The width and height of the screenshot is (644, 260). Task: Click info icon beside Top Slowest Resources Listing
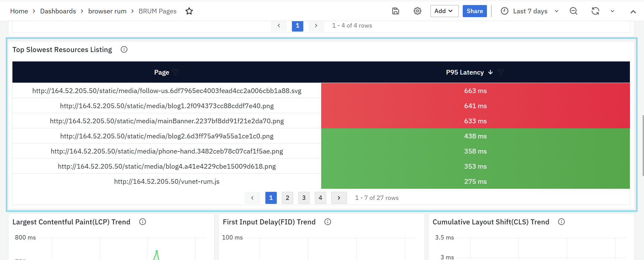coord(124,50)
